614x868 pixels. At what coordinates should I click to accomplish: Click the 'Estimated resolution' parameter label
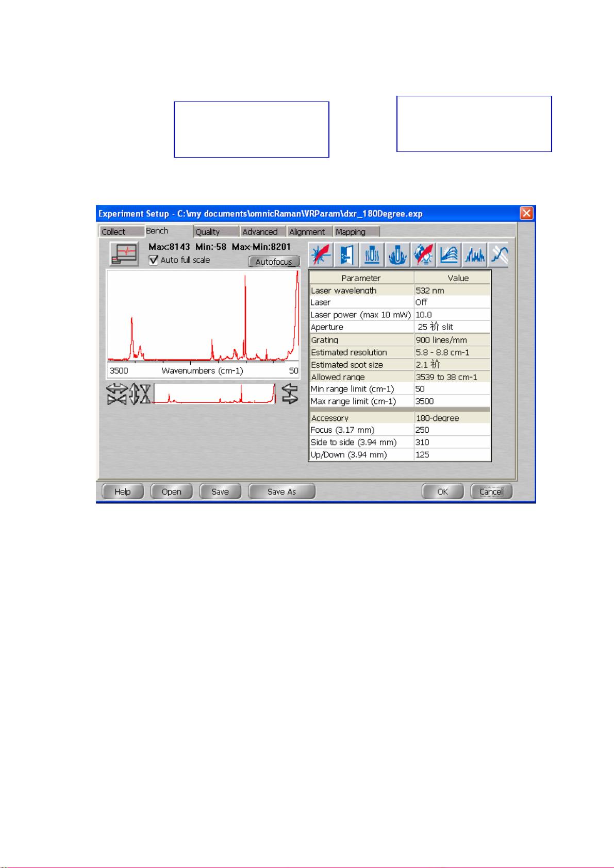[x=349, y=352]
